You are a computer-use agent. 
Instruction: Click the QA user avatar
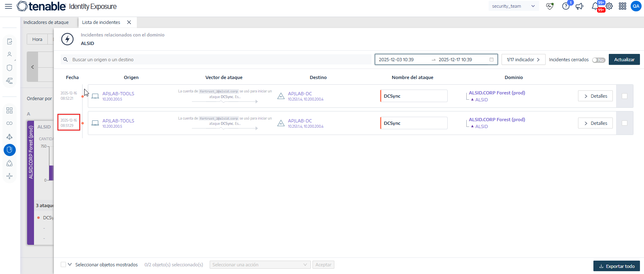point(636,6)
